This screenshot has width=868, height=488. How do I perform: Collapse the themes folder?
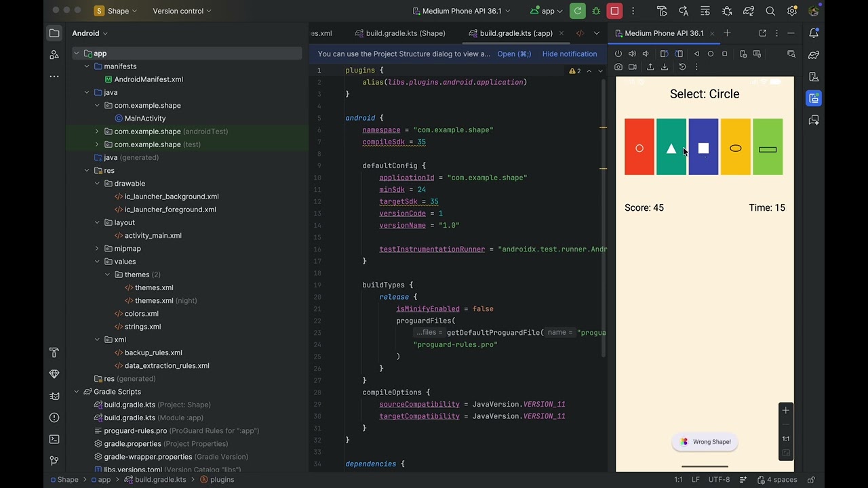[x=107, y=274]
